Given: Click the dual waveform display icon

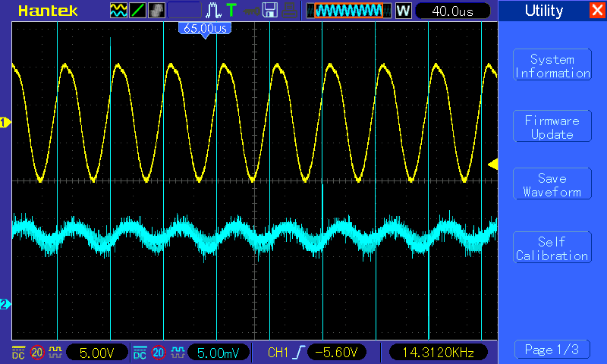Looking at the screenshot, I should pos(118,11).
